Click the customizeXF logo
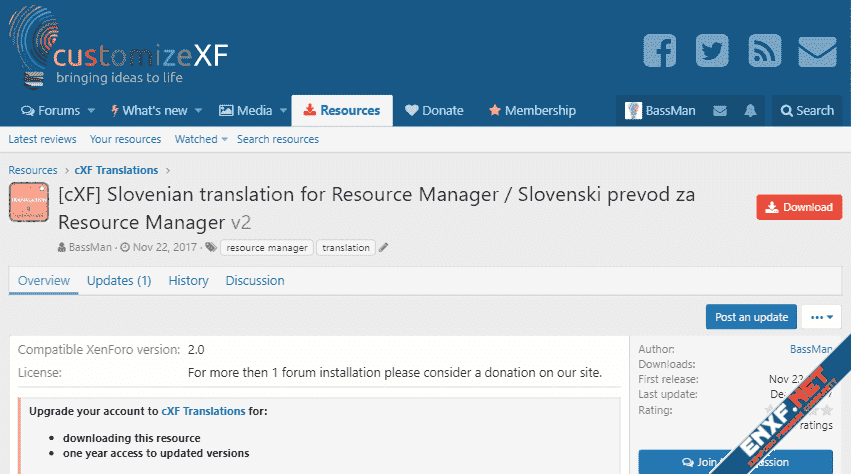Image resolution: width=851 pixels, height=474 pixels. (x=120, y=50)
